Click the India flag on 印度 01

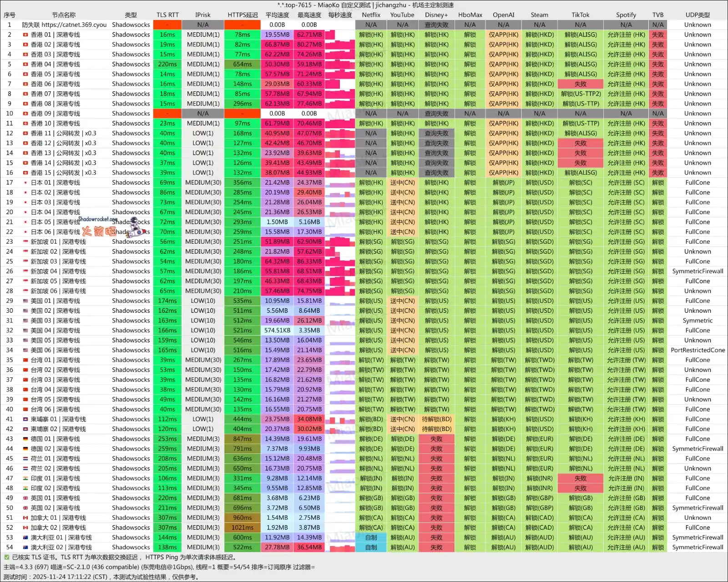[25, 478]
